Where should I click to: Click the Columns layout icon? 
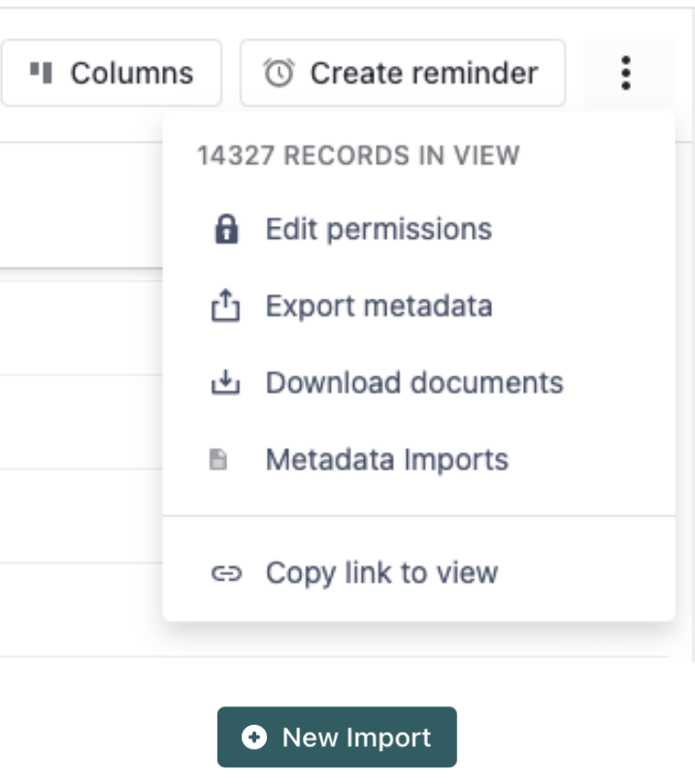click(40, 72)
